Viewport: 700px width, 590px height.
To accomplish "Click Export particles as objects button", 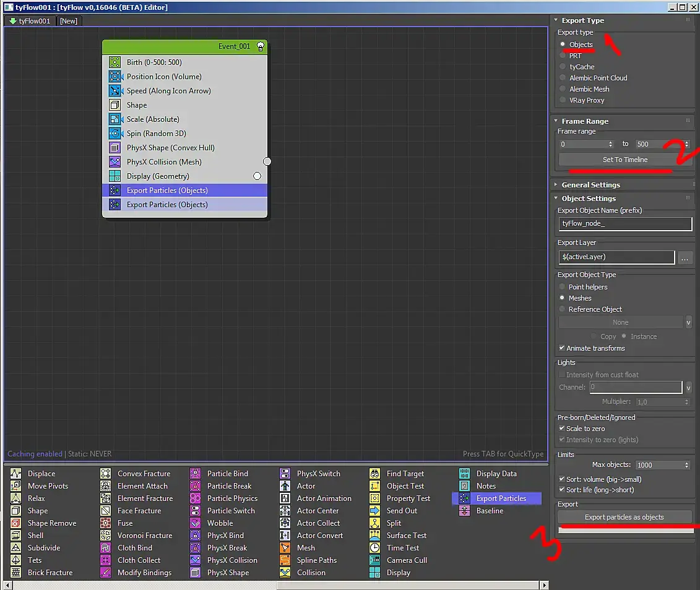I will click(624, 517).
